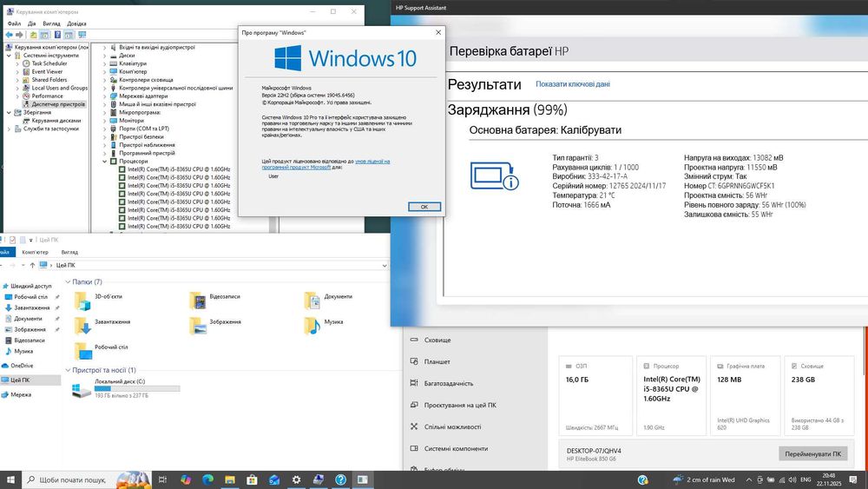Click the battery info icon in HP Support Assistant

coord(495,175)
